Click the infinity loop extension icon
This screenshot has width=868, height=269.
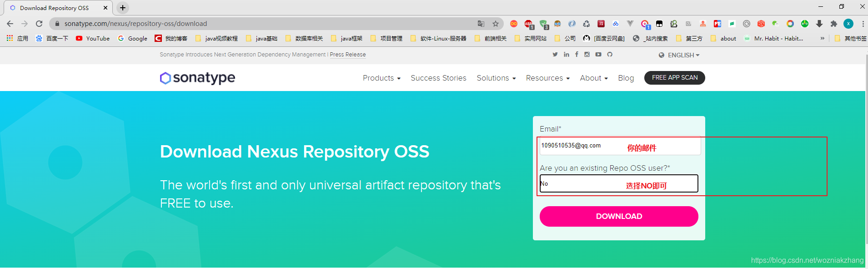[514, 24]
